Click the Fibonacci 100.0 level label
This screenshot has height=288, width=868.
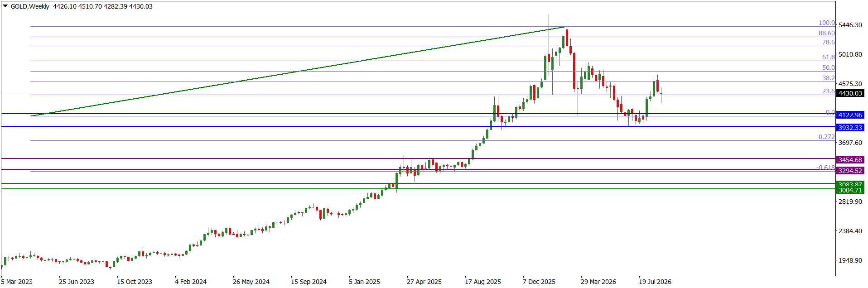pyautogui.click(x=827, y=23)
